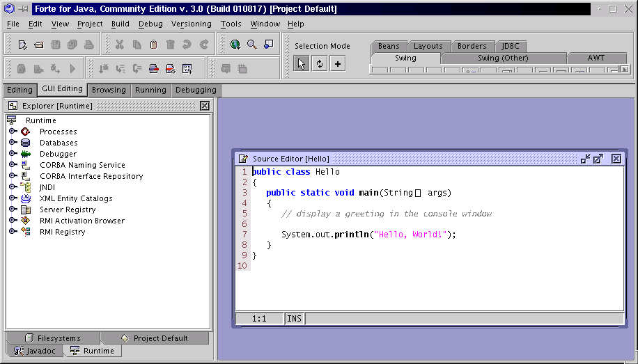Maximize the Source Editor window
This screenshot has height=364, width=638.
pos(598,159)
